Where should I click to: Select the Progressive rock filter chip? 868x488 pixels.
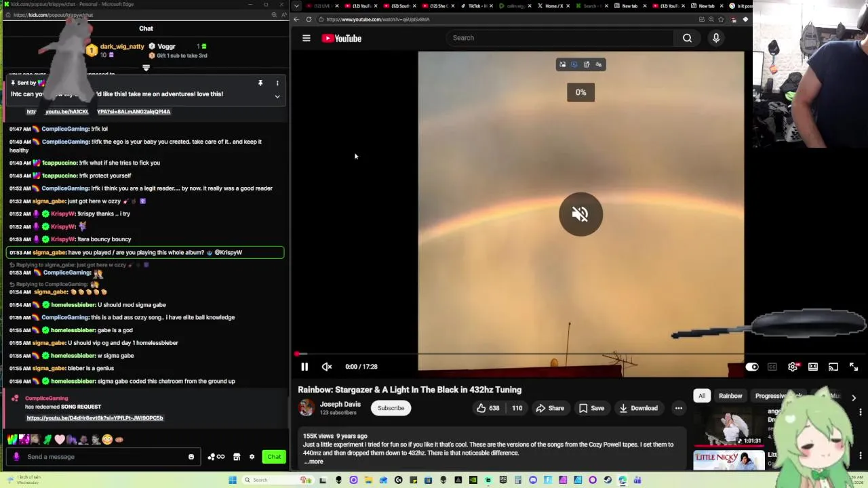(x=778, y=396)
